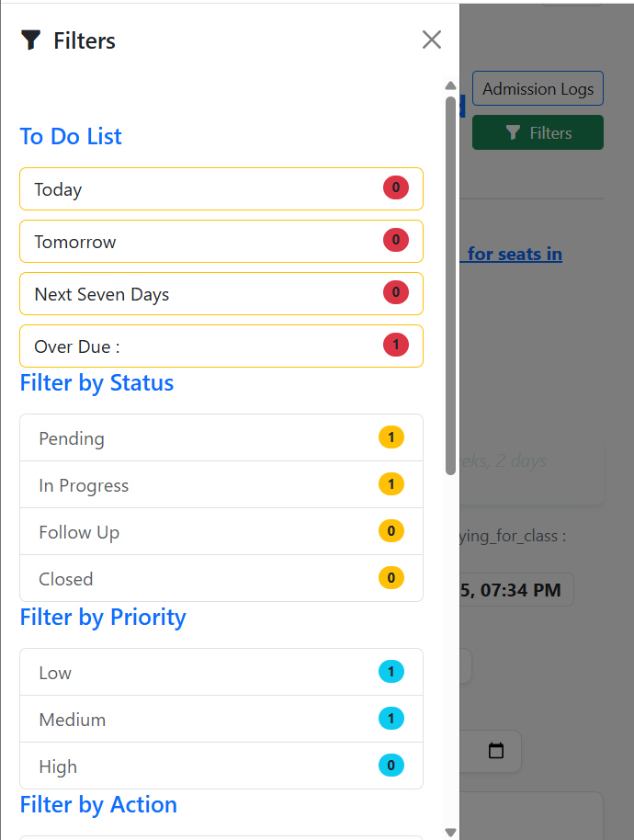Image resolution: width=634 pixels, height=840 pixels.
Task: Close the Filters panel with X
Action: [x=432, y=40]
